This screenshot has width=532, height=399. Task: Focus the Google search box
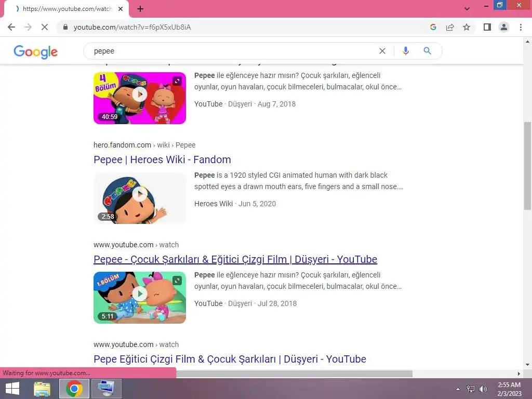(x=234, y=51)
